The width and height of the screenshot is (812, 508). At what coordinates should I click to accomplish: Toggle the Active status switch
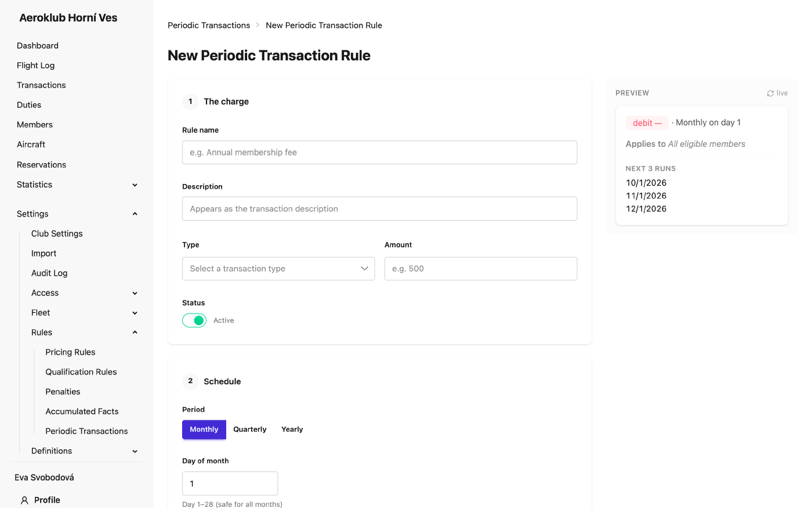[x=194, y=320]
